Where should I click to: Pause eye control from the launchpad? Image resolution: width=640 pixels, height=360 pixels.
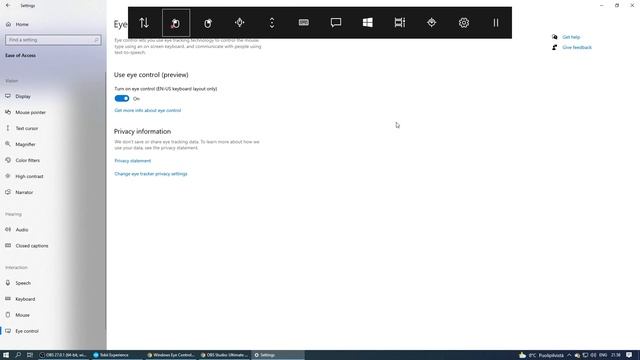tap(496, 23)
